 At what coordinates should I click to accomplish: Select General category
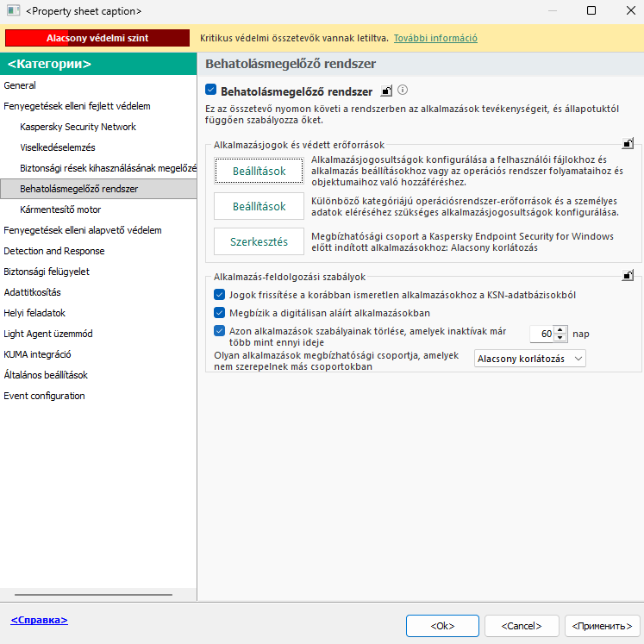20,85
